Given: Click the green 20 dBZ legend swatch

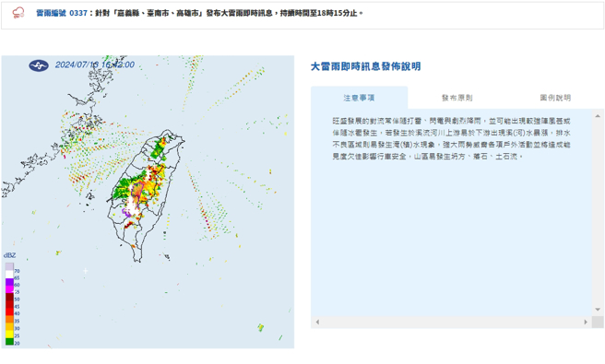Looking at the screenshot, I should pyautogui.click(x=9, y=342).
